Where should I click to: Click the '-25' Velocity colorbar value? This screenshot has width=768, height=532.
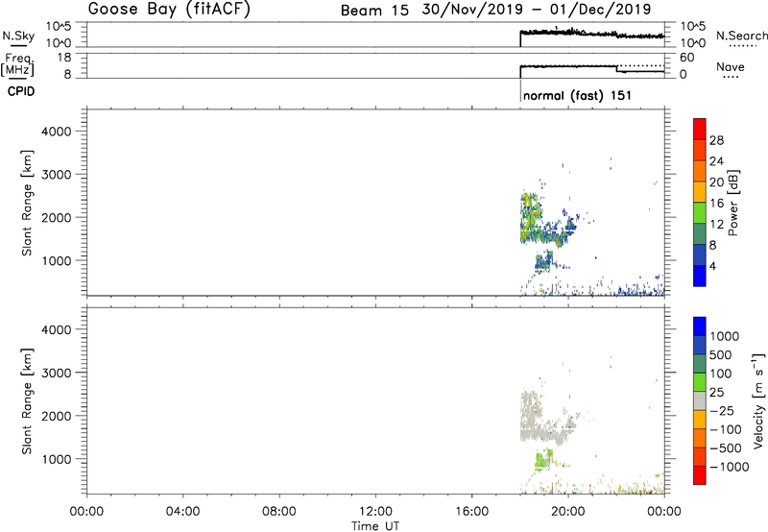tap(722, 411)
